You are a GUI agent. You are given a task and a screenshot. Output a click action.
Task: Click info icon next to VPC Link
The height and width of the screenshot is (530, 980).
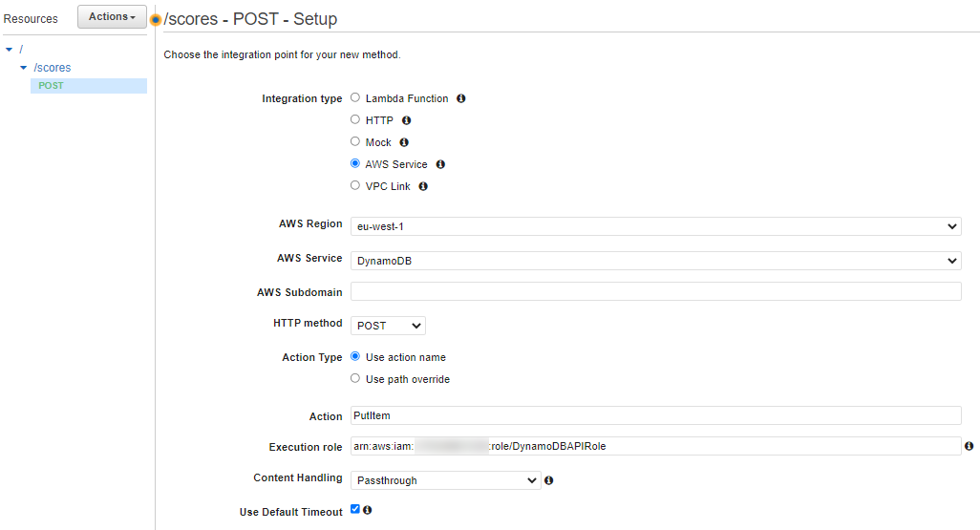[x=423, y=186]
